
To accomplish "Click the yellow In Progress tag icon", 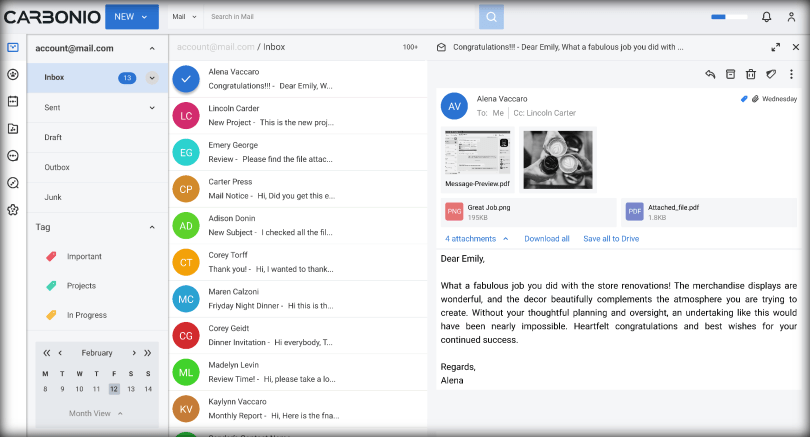I will [51, 315].
